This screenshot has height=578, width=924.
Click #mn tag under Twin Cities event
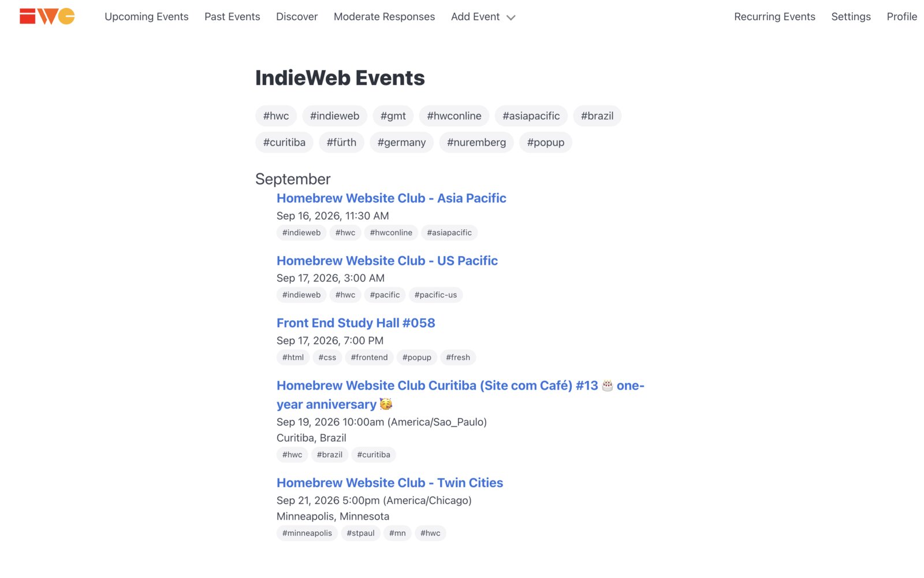click(397, 533)
